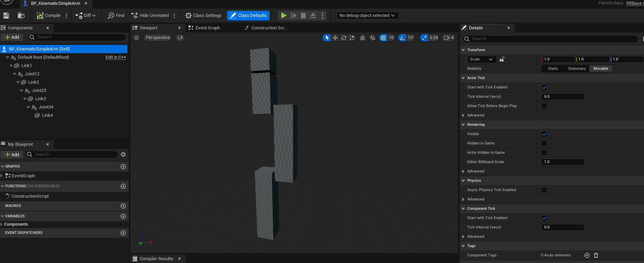Open play options three-dot menu
Screen dimensions: 644x263
click(323, 16)
